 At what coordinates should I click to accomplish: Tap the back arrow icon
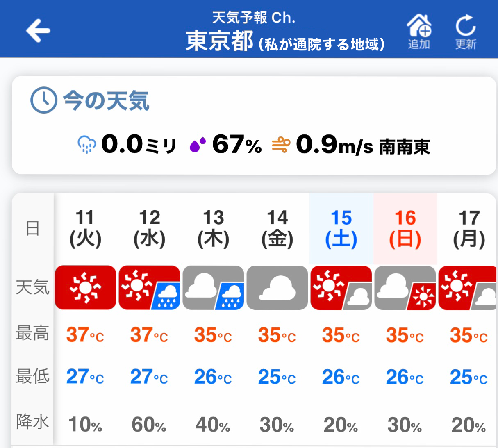coord(38,30)
